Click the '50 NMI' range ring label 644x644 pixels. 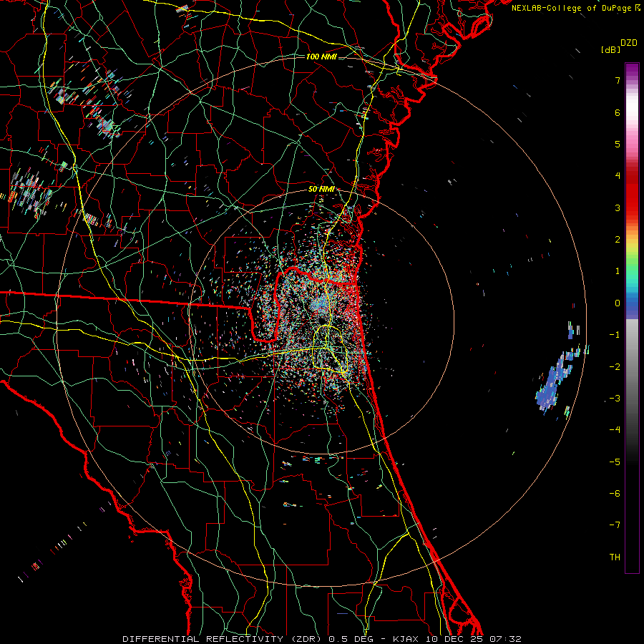(x=321, y=189)
